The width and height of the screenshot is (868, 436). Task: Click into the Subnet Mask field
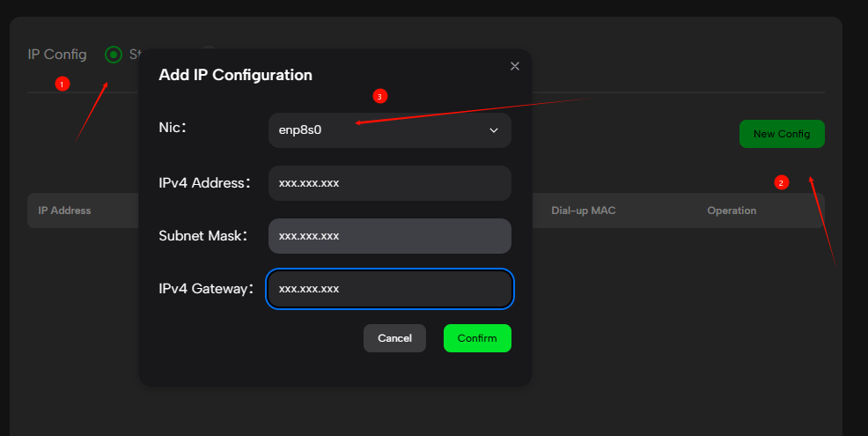coord(389,236)
